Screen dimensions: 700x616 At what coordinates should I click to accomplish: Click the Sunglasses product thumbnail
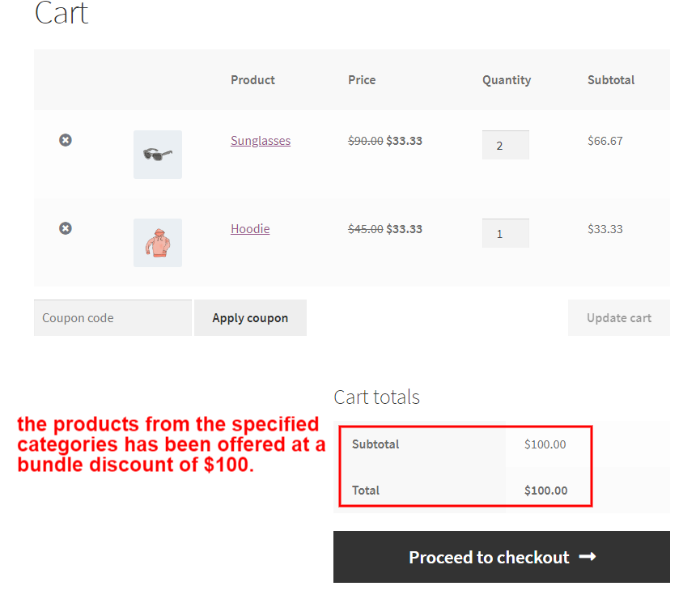click(x=157, y=154)
